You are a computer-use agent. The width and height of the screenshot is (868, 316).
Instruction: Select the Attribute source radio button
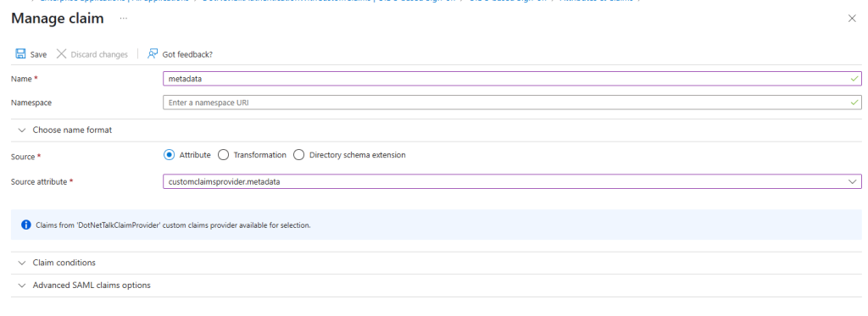pos(169,155)
